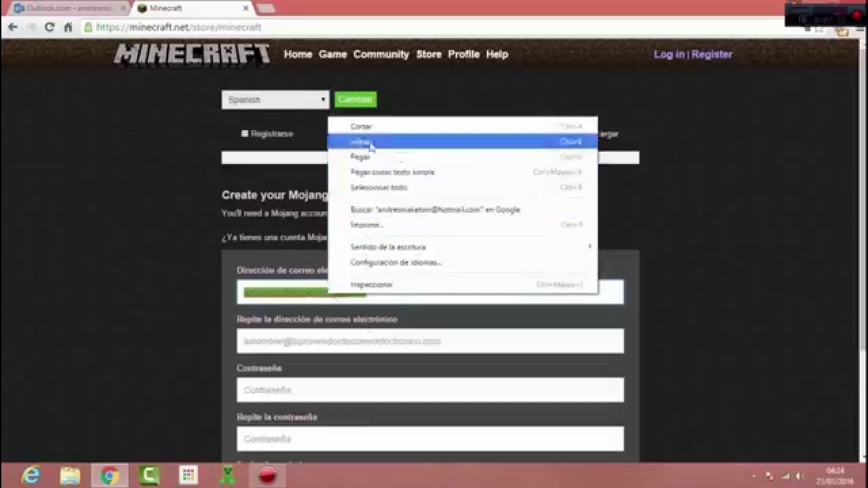This screenshot has width=868, height=488.
Task: Search the selected email in Google
Action: pyautogui.click(x=462, y=209)
